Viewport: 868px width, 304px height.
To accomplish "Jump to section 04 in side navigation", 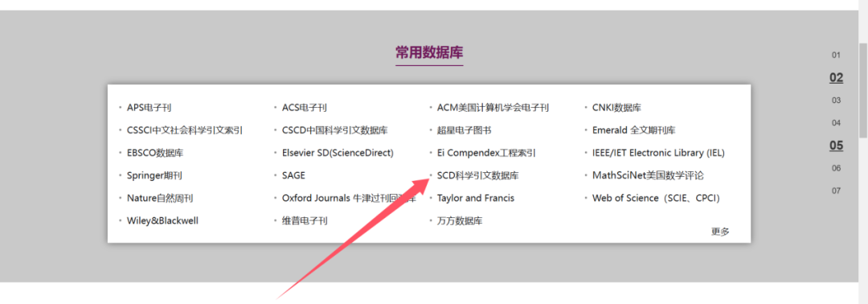I will (x=836, y=123).
